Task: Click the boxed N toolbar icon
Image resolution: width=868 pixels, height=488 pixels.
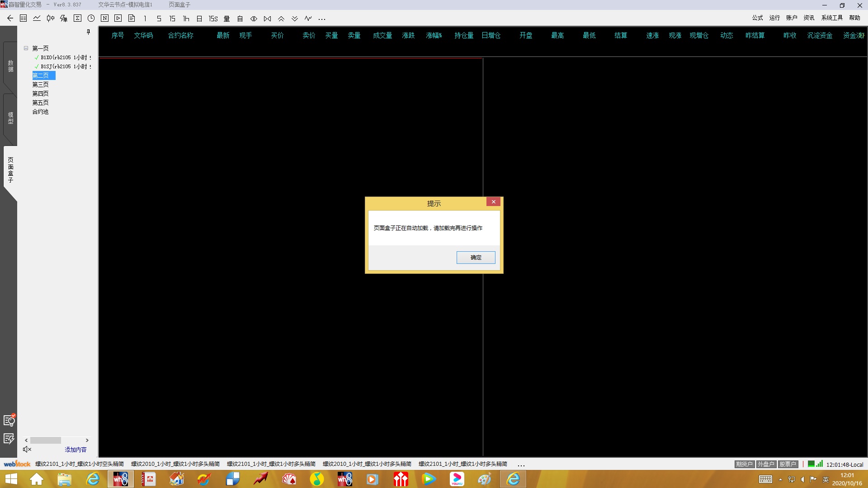Action: click(x=104, y=19)
